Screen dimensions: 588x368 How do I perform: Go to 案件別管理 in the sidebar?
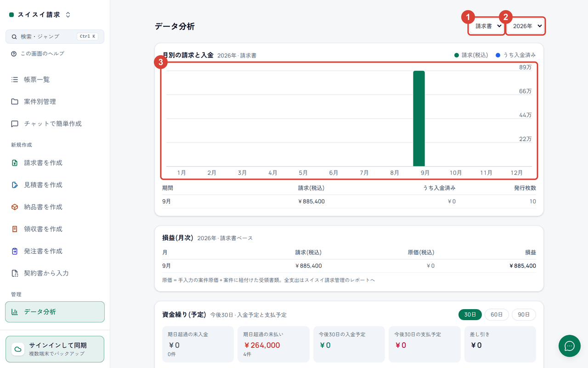tap(55, 102)
